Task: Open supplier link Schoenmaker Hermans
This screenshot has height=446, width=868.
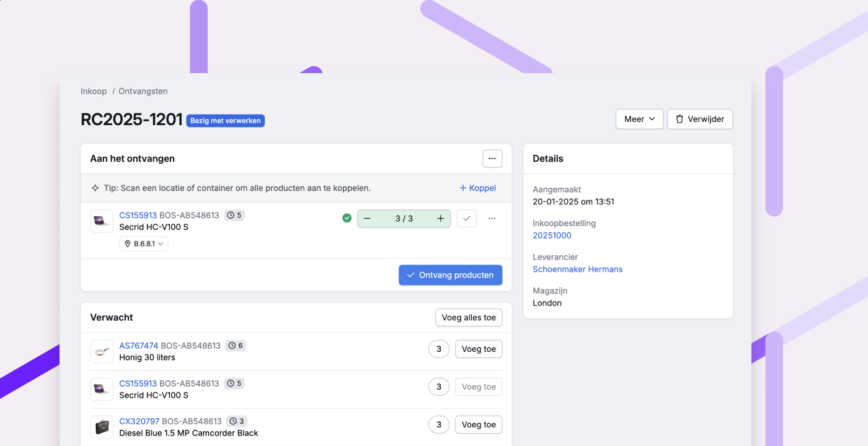Action: tap(578, 269)
